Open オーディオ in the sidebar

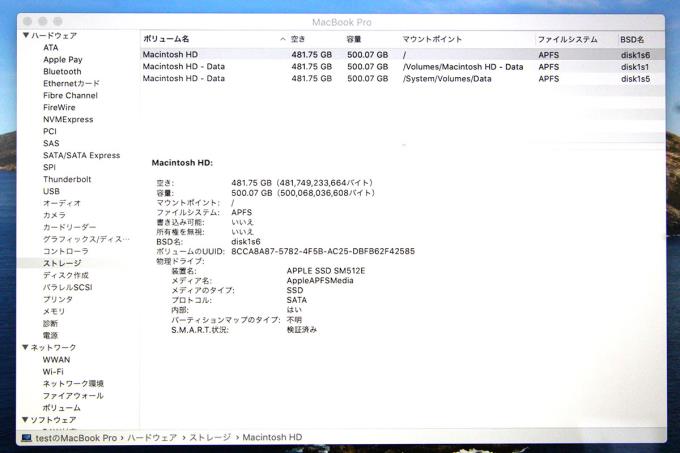(x=62, y=203)
